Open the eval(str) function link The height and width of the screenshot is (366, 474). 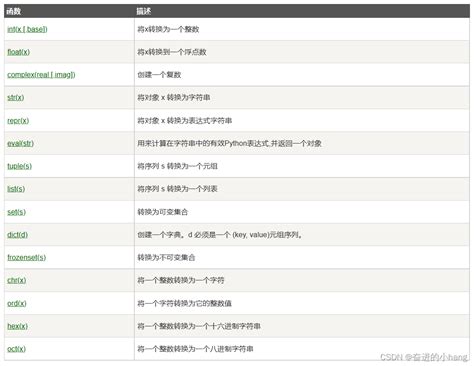point(21,143)
